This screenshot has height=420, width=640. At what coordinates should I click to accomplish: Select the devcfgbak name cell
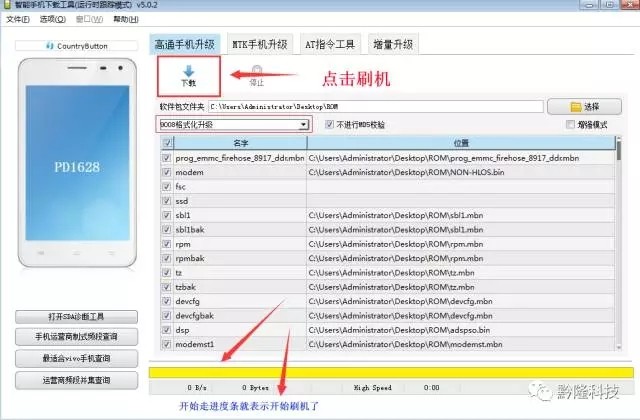pos(240,316)
